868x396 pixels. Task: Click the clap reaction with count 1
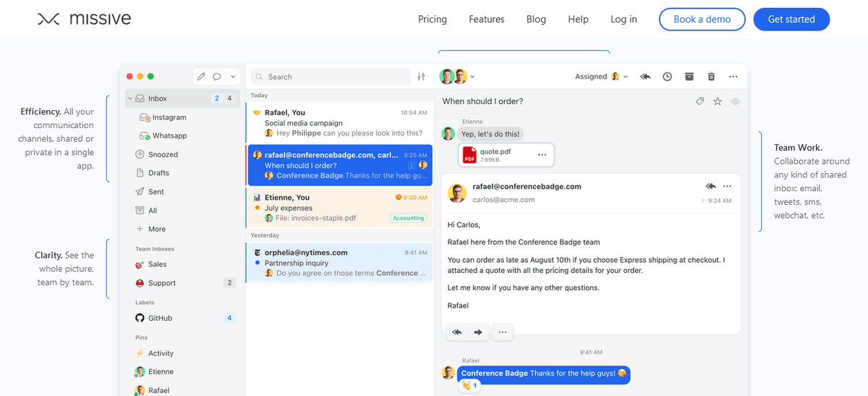(x=471, y=386)
